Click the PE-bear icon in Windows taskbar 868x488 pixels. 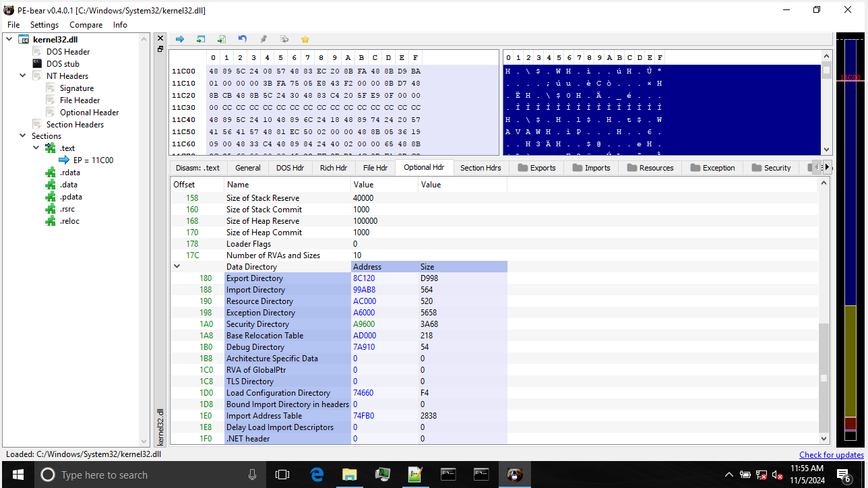coord(515,475)
